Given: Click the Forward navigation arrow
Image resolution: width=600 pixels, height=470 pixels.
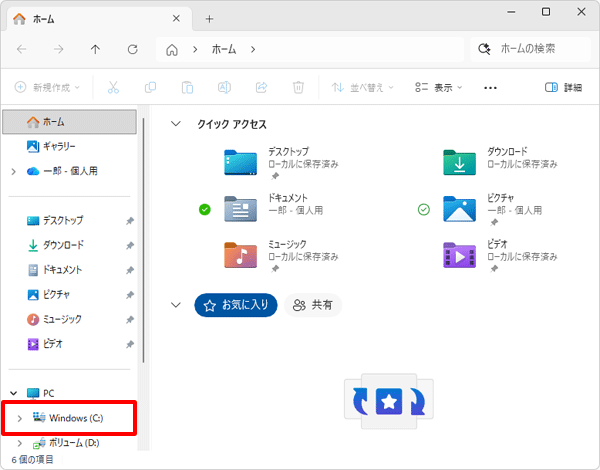Looking at the screenshot, I should click(59, 49).
